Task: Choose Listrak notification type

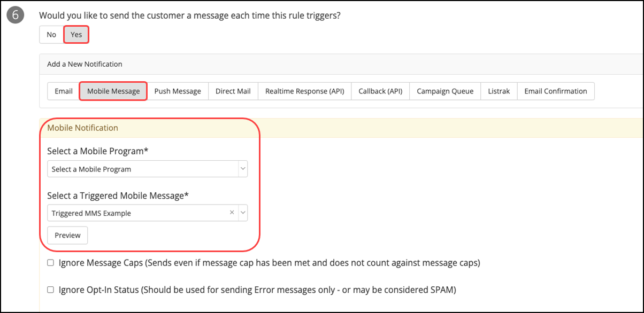Action: 499,91
